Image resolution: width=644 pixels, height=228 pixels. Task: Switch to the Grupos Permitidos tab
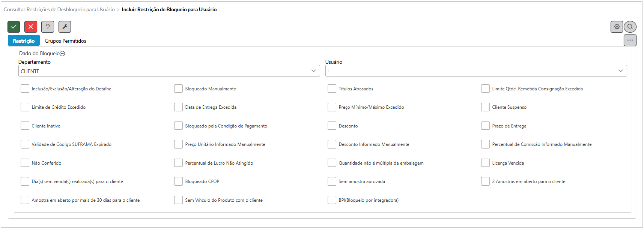click(x=65, y=41)
